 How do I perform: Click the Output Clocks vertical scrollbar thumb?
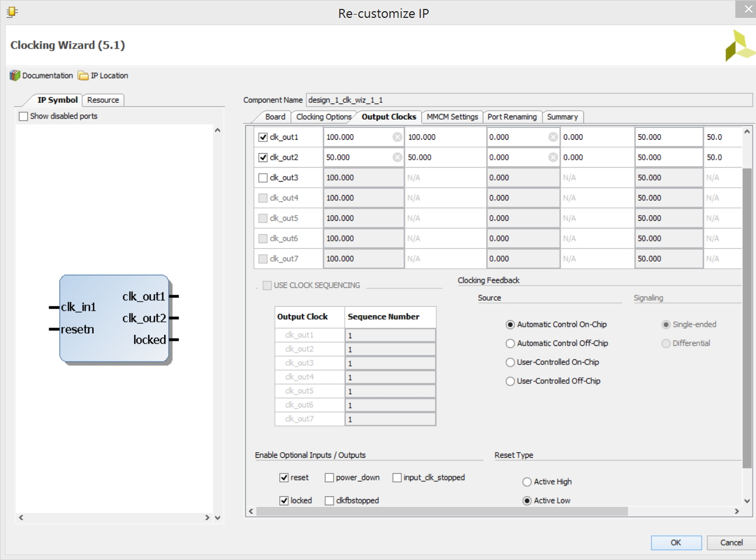tap(747, 317)
